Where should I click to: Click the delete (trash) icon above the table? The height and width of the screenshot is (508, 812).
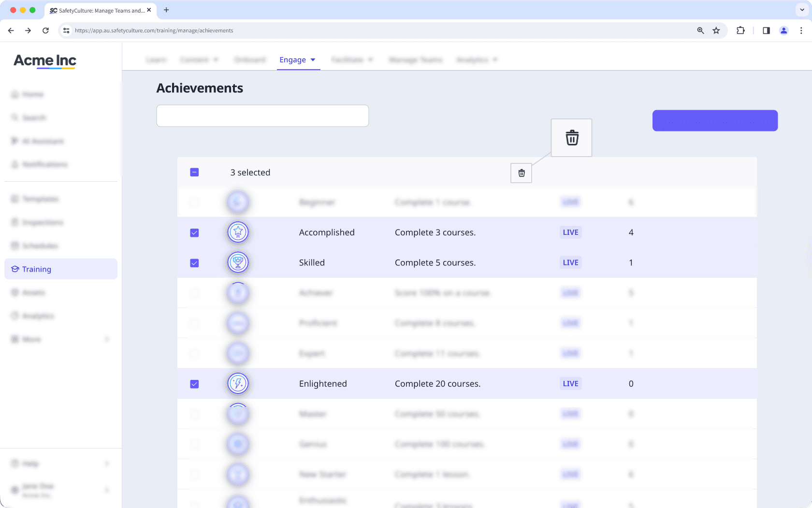pyautogui.click(x=521, y=173)
